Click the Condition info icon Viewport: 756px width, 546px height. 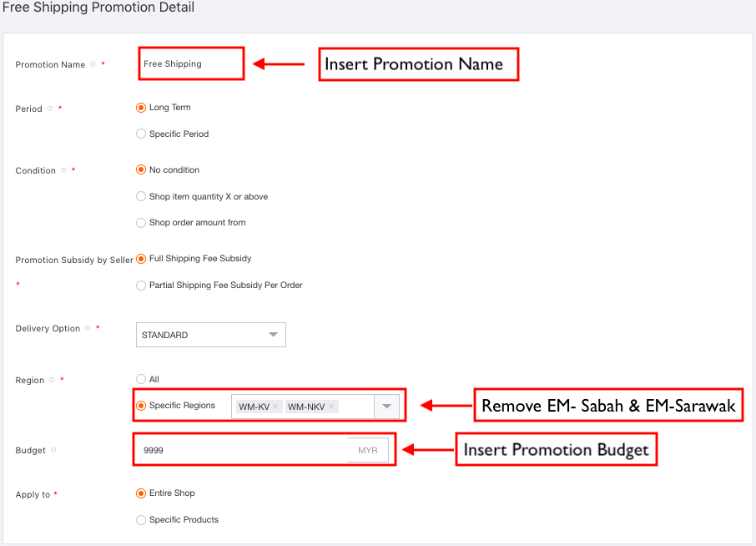point(63,170)
